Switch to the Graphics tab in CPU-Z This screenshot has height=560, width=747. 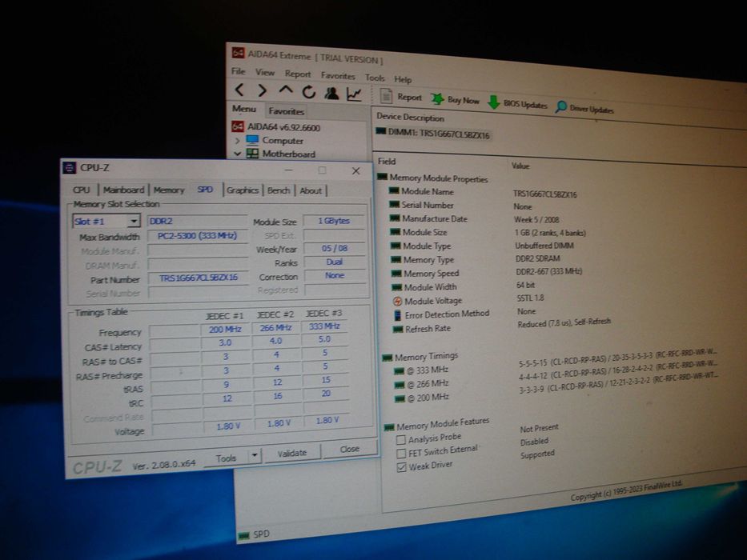pos(243,190)
